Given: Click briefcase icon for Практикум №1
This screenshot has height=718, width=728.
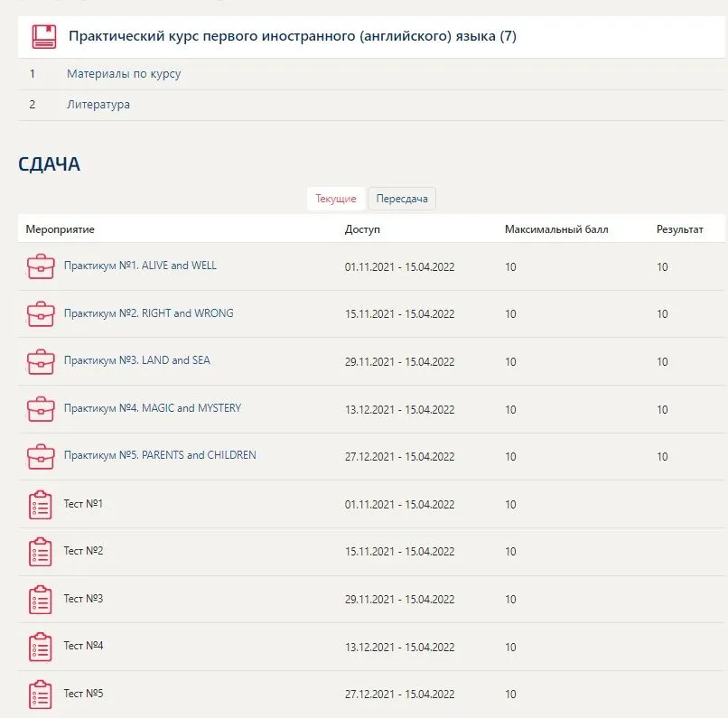Looking at the screenshot, I should [x=41, y=266].
